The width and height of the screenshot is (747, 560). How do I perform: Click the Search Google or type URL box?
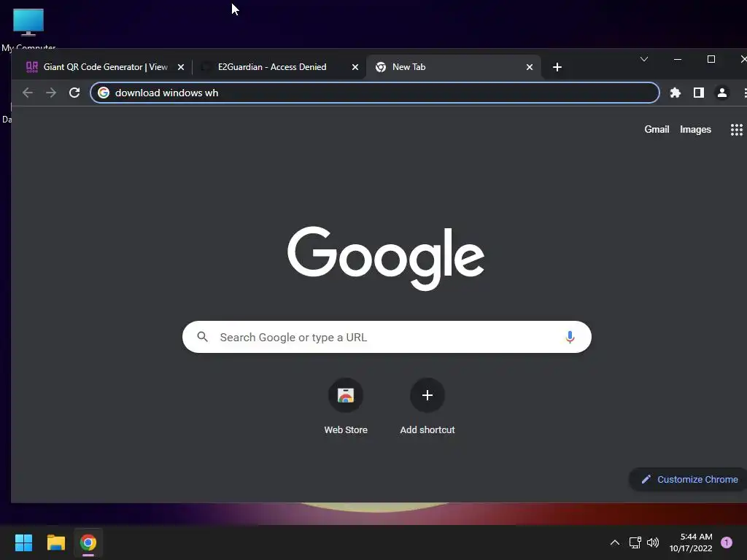387,337
